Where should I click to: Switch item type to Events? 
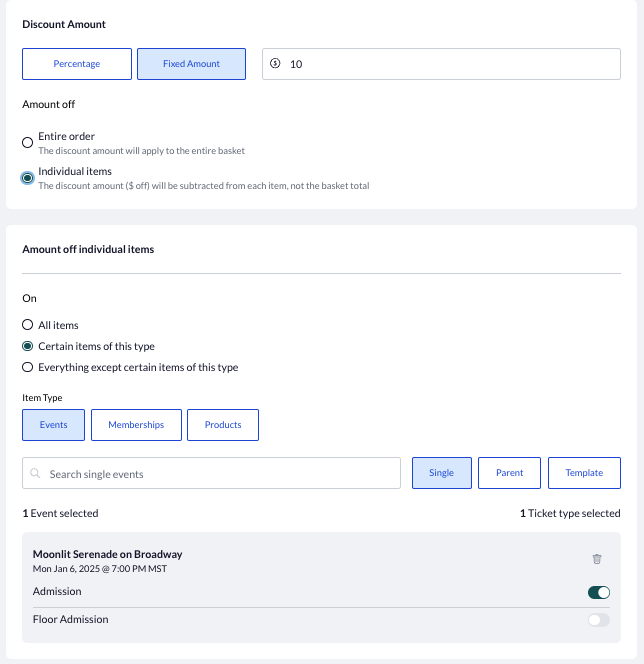[53, 425]
